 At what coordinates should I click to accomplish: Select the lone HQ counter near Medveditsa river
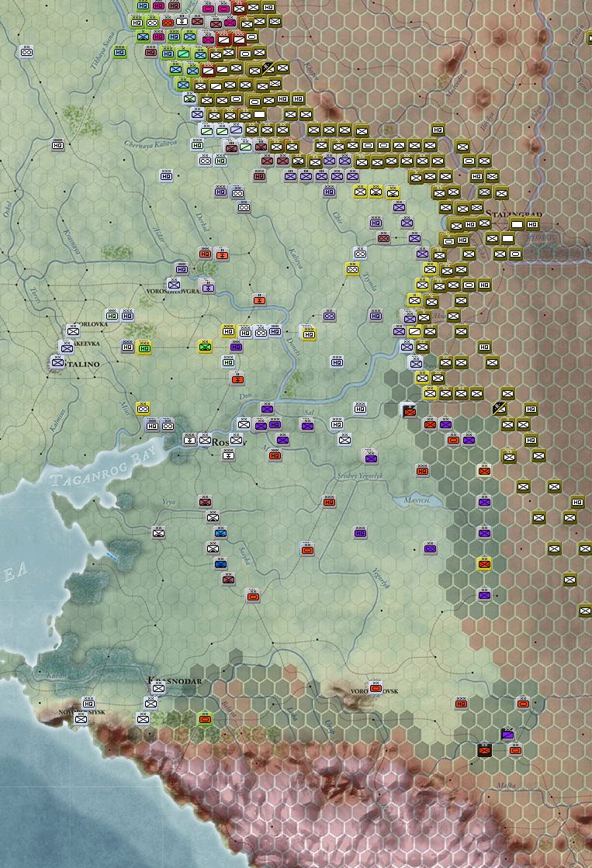[438, 130]
